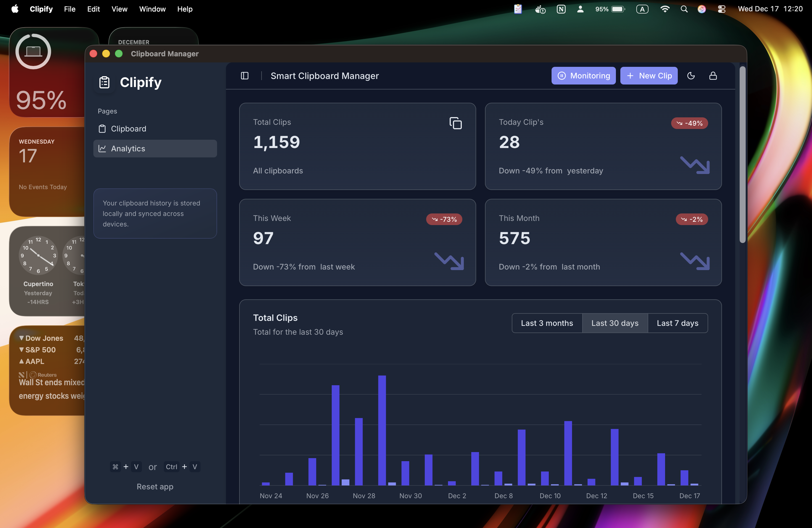Select Analytics in the sidebar
812x528 pixels.
click(x=128, y=148)
